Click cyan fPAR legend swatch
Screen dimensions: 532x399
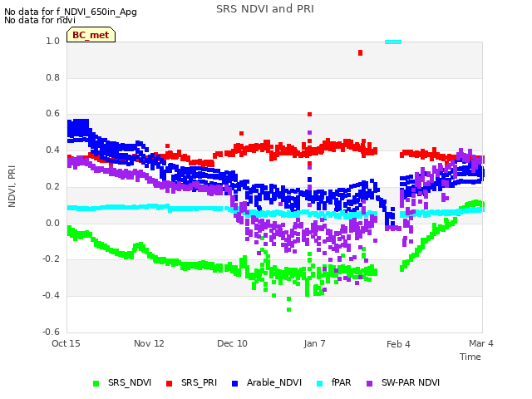(x=319, y=383)
